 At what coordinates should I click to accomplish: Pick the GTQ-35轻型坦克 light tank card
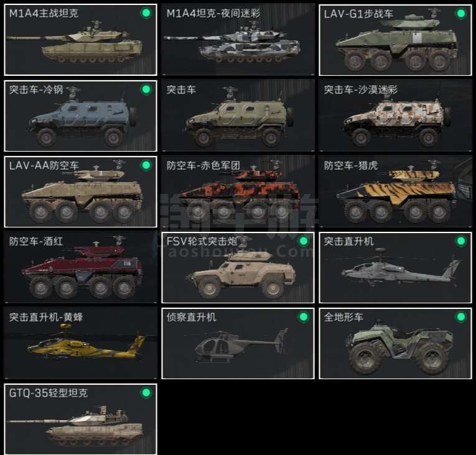pyautogui.click(x=80, y=419)
